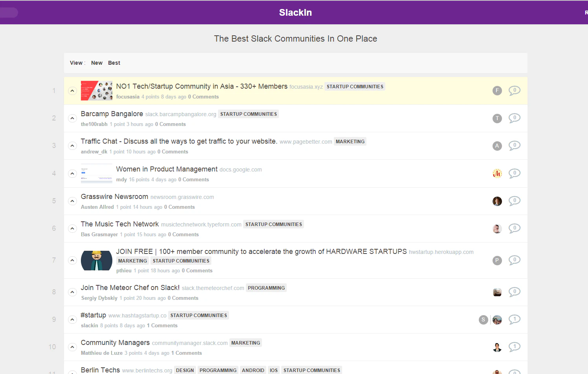Open comments bubble for Barcamp Bangalore
Viewport: 588px width, 374px height.
[515, 118]
